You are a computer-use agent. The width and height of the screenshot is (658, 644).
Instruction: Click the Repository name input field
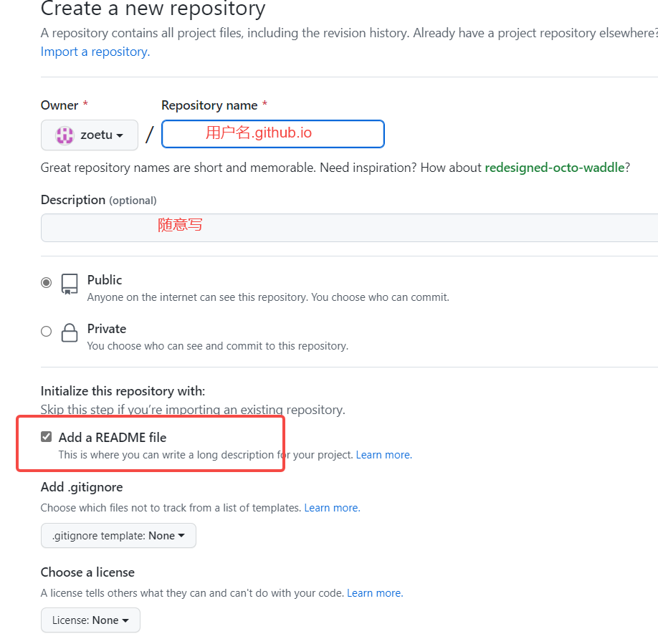pos(272,134)
